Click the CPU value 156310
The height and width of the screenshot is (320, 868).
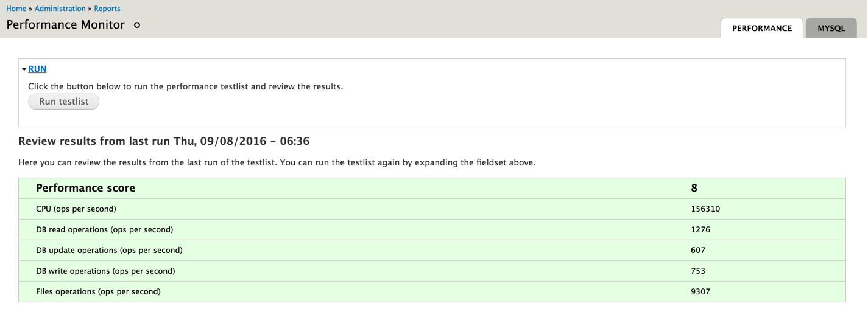(x=705, y=209)
